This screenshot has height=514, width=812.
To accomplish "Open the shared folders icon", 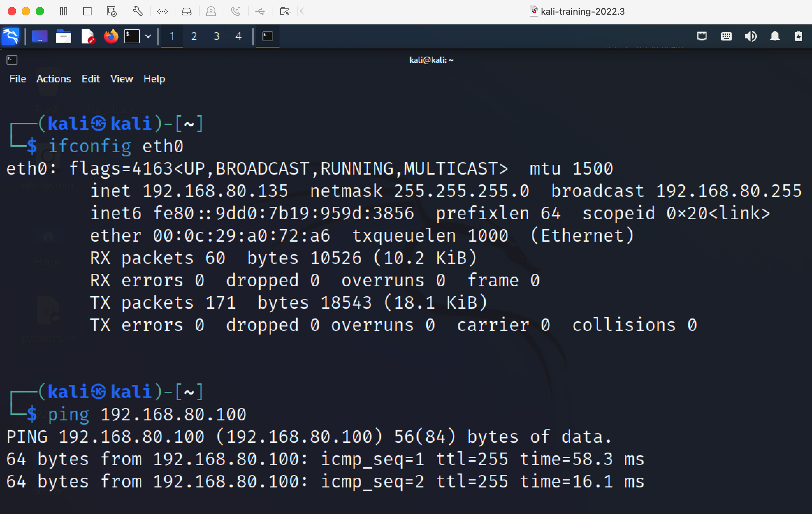I will pyautogui.click(x=285, y=12).
